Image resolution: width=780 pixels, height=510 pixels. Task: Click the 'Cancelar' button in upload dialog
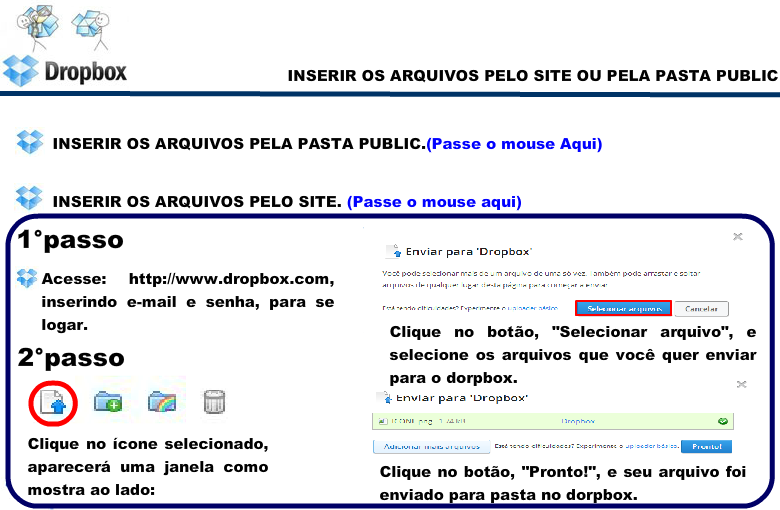701,308
